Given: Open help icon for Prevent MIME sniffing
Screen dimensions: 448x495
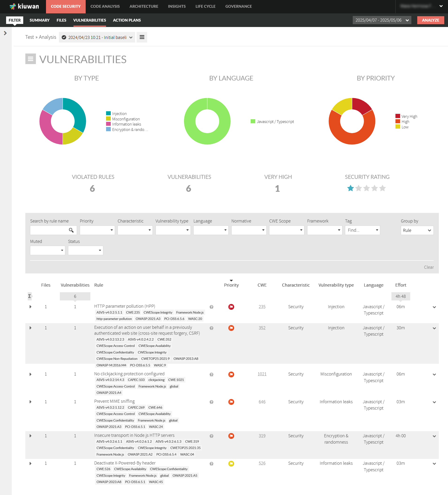Looking at the screenshot, I should 211,402.
